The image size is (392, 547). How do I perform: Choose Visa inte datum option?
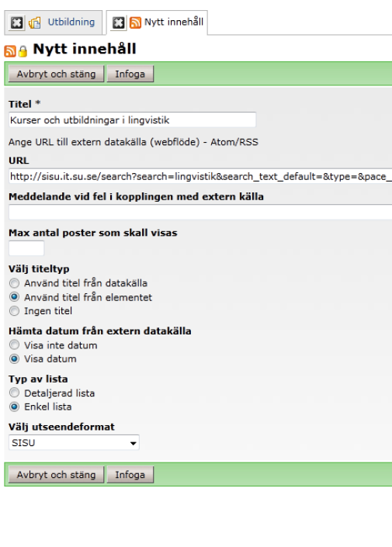point(14,345)
